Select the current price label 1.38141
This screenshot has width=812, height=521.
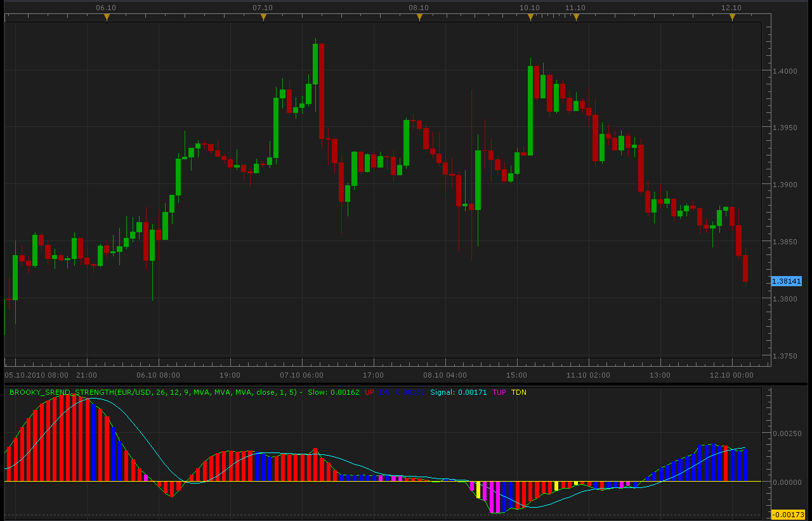click(x=787, y=281)
